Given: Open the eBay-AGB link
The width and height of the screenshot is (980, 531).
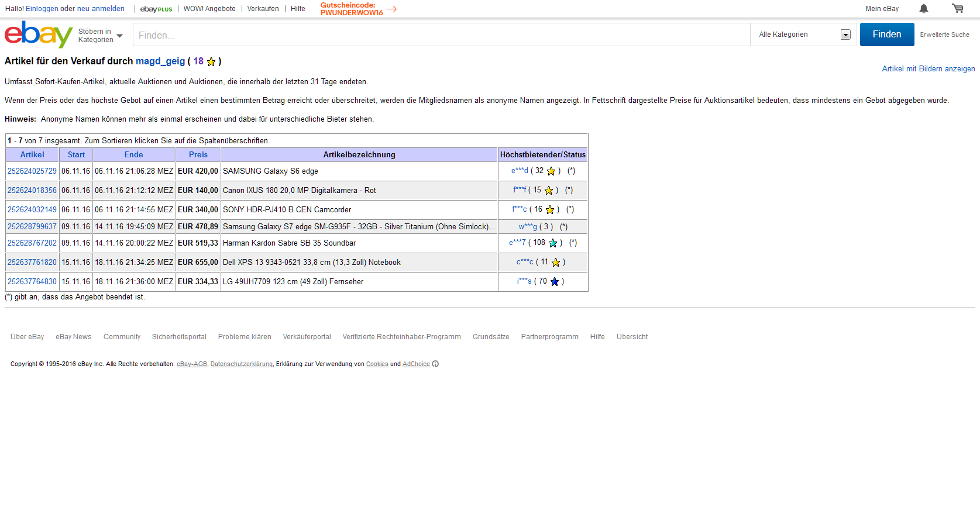Looking at the screenshot, I should coord(192,364).
